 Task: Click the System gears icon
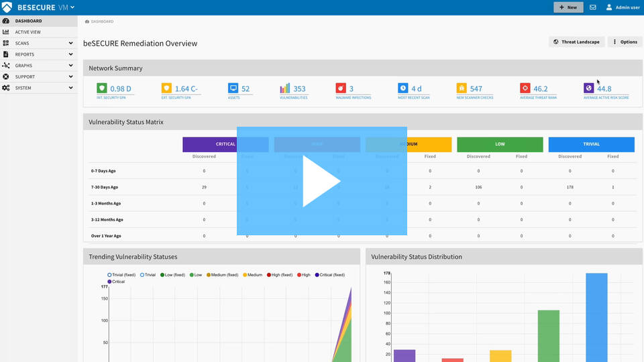6,88
